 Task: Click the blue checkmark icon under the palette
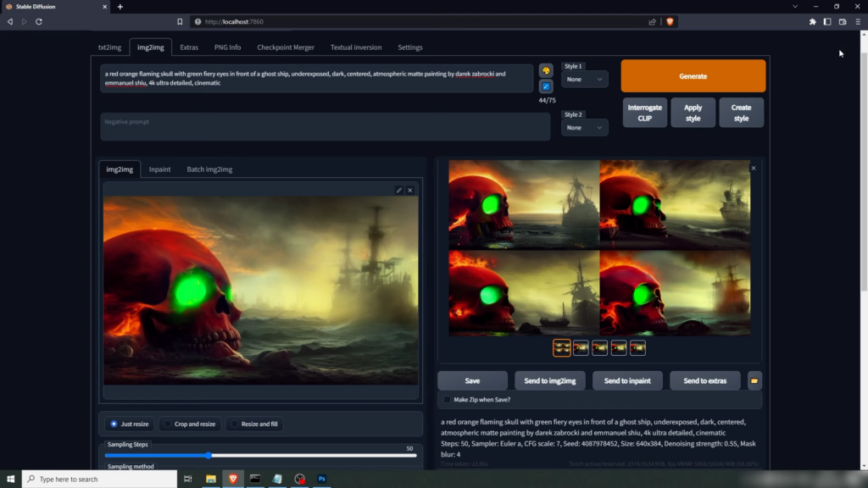546,86
